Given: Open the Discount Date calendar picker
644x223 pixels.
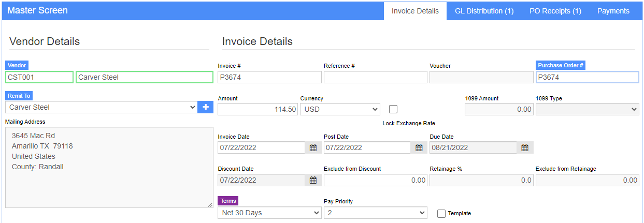Looking at the screenshot, I should click(313, 180).
